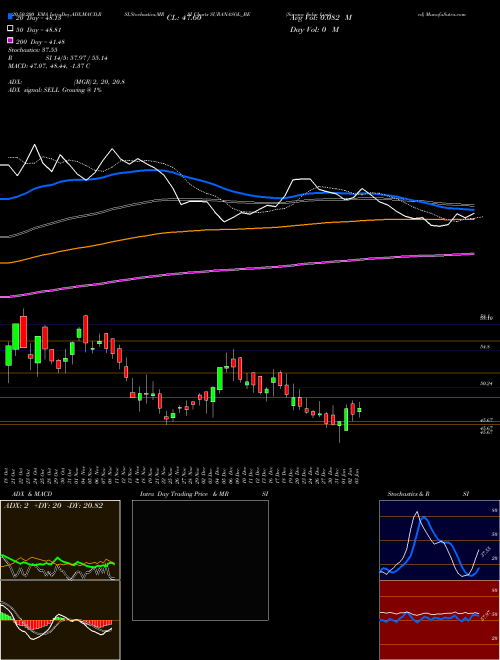Select the 'Day Vol: 0 M' label
This screenshot has width=500, height=660.
(x=314, y=29)
